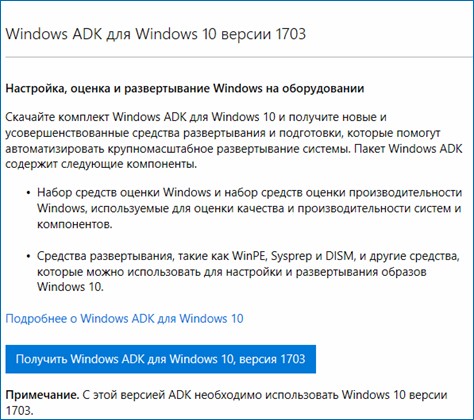Click the page title Windows ADK для Windows 10 версии 1703
This screenshot has height=420, width=474.
[156, 34]
